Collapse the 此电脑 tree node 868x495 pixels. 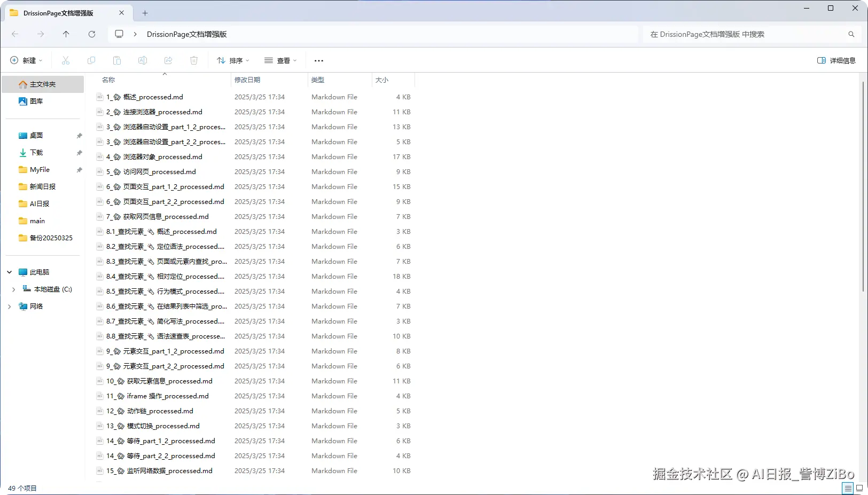(x=10, y=272)
